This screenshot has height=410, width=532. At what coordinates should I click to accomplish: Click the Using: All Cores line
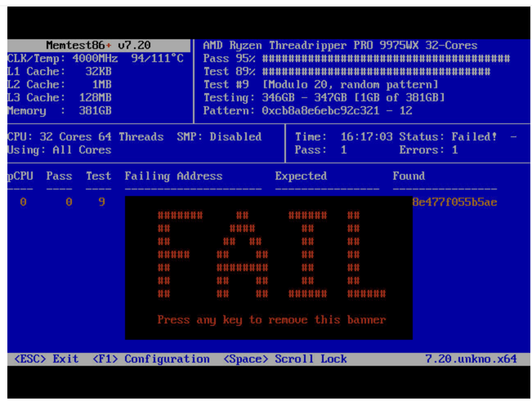click(x=59, y=150)
